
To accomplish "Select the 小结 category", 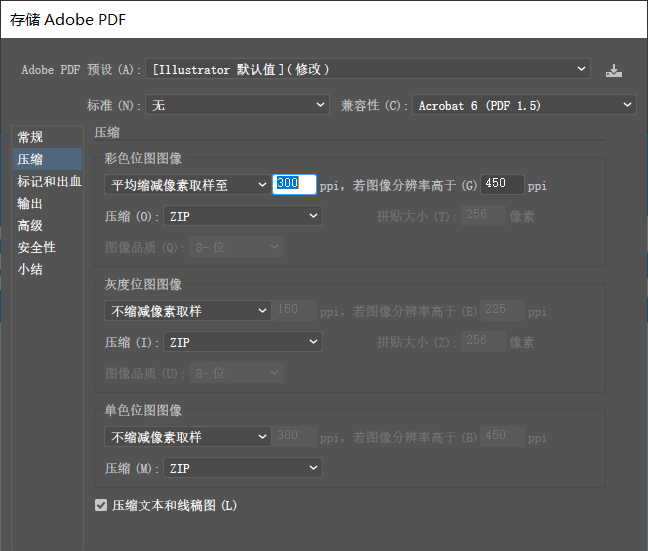I will pyautogui.click(x=48, y=270).
